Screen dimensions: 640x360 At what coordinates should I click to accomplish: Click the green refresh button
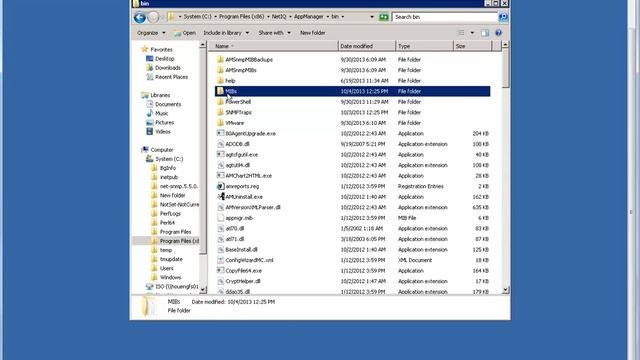pos(384,17)
